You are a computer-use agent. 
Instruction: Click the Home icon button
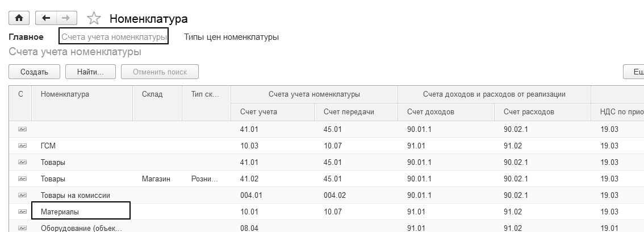tap(19, 18)
